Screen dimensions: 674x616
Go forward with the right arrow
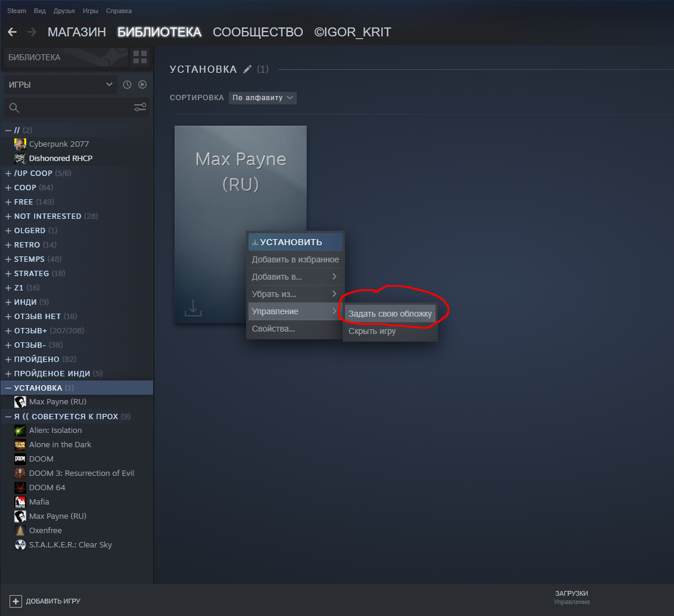32,32
